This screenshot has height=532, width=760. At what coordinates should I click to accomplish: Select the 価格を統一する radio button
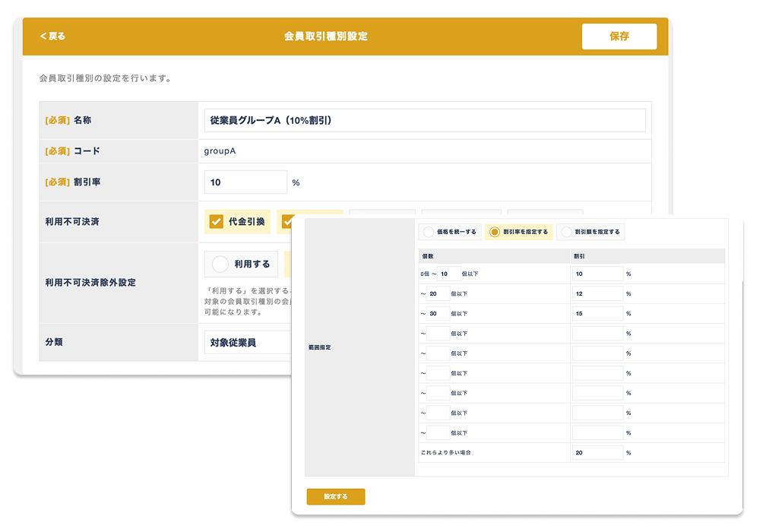(x=429, y=232)
